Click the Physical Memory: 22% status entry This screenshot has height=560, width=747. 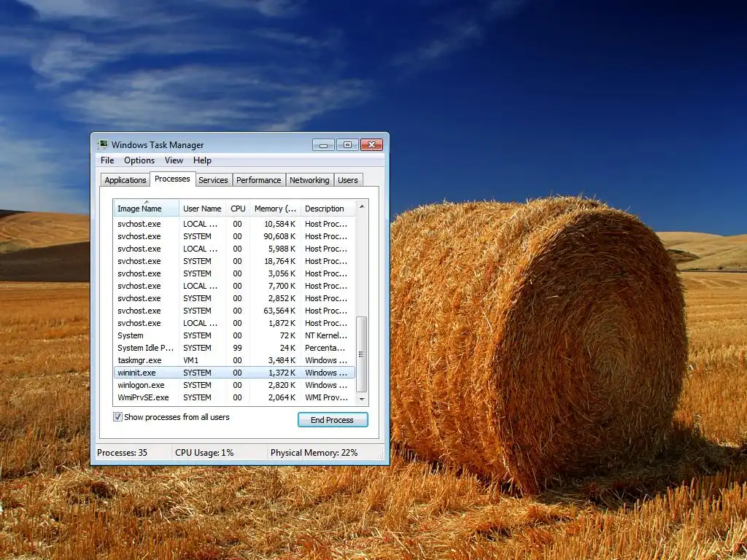(314, 453)
